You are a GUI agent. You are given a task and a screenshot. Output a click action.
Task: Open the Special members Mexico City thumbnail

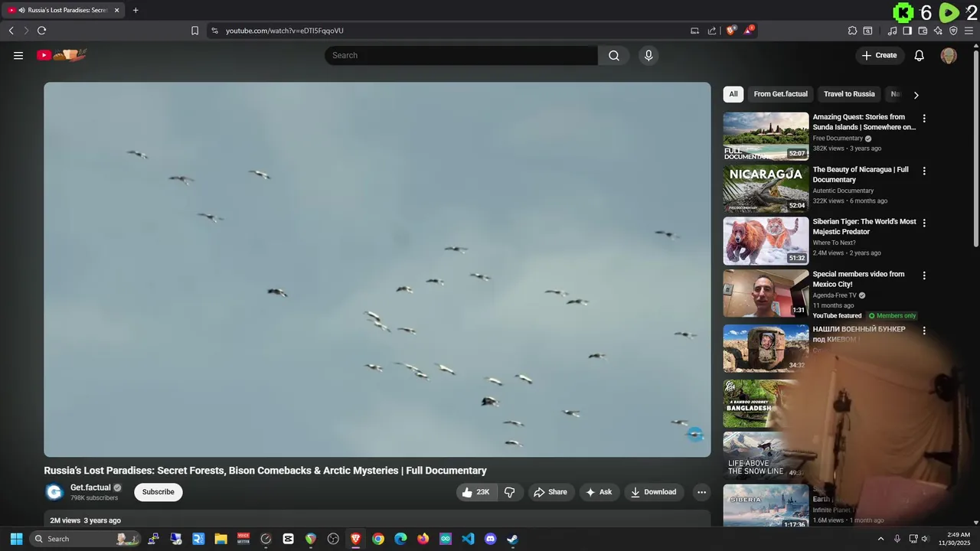click(x=766, y=293)
